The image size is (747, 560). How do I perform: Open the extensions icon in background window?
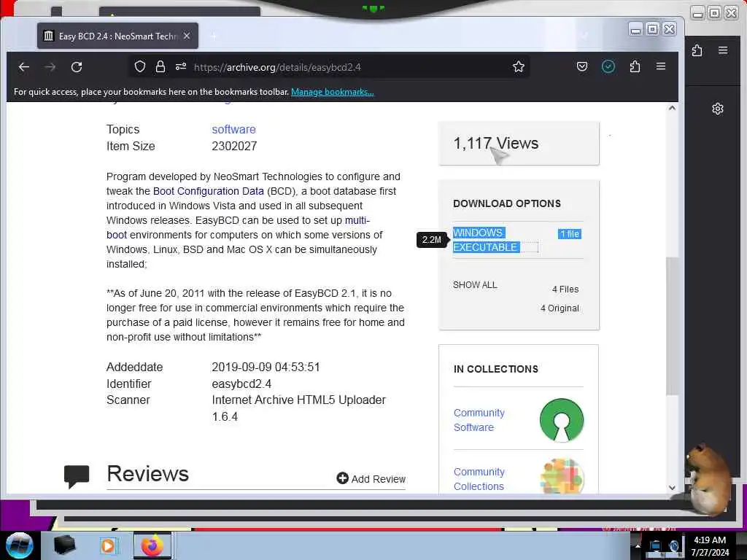tap(697, 50)
